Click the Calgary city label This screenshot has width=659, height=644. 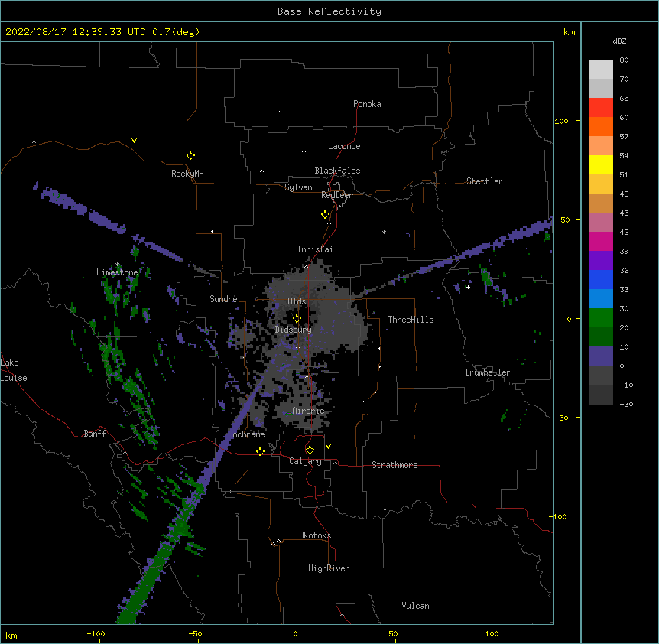tap(305, 461)
